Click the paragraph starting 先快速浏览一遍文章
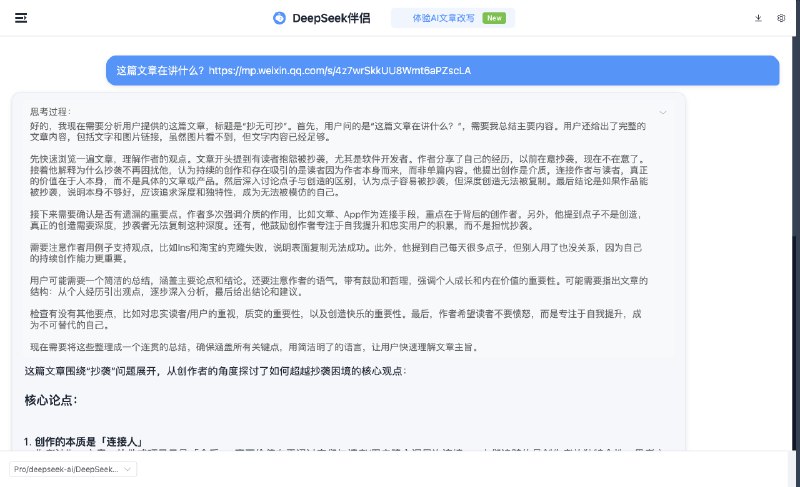Image resolution: width=800 pixels, height=487 pixels. tap(339, 175)
